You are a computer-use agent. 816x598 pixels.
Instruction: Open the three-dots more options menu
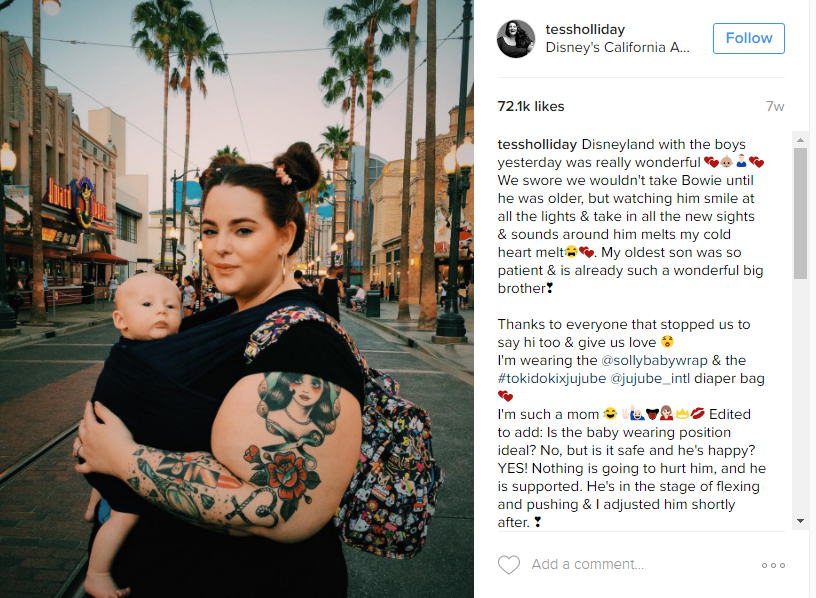click(773, 565)
